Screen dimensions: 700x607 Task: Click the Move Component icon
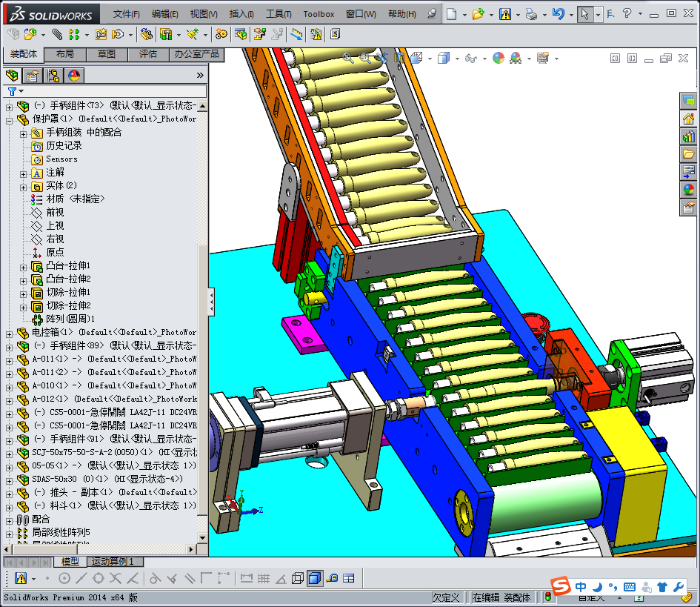tap(118, 34)
